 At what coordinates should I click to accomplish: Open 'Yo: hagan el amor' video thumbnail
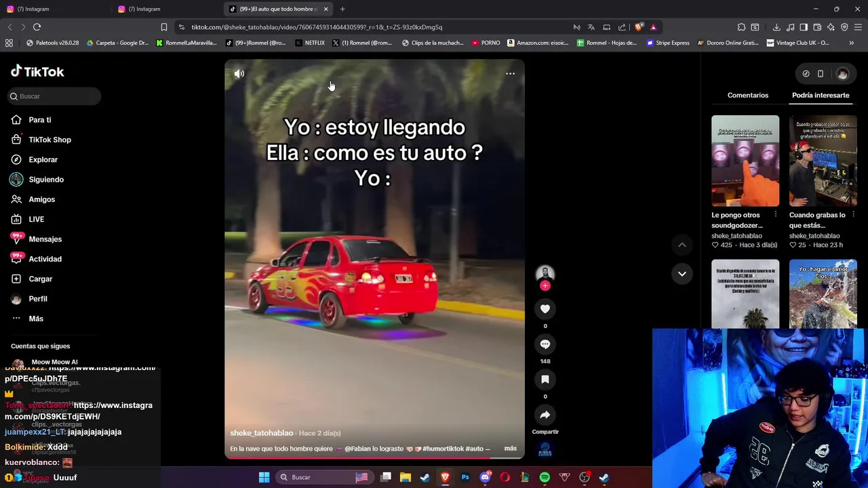click(823, 293)
